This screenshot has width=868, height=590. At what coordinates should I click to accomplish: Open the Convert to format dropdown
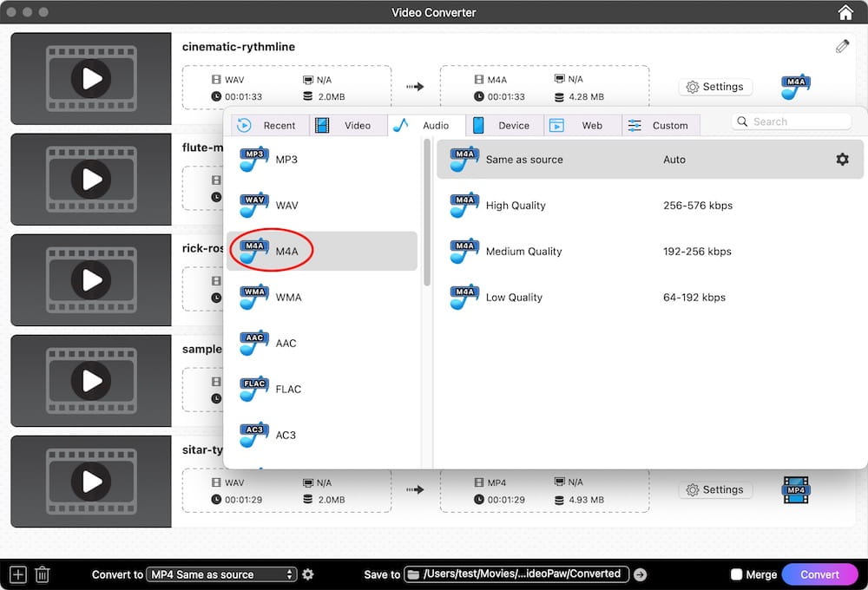[x=221, y=574]
